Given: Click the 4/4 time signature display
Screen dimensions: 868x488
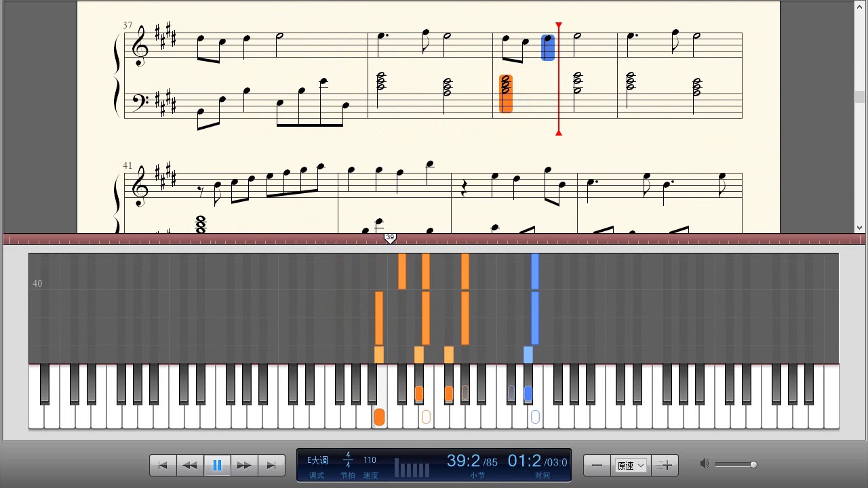Looking at the screenshot, I should (348, 460).
